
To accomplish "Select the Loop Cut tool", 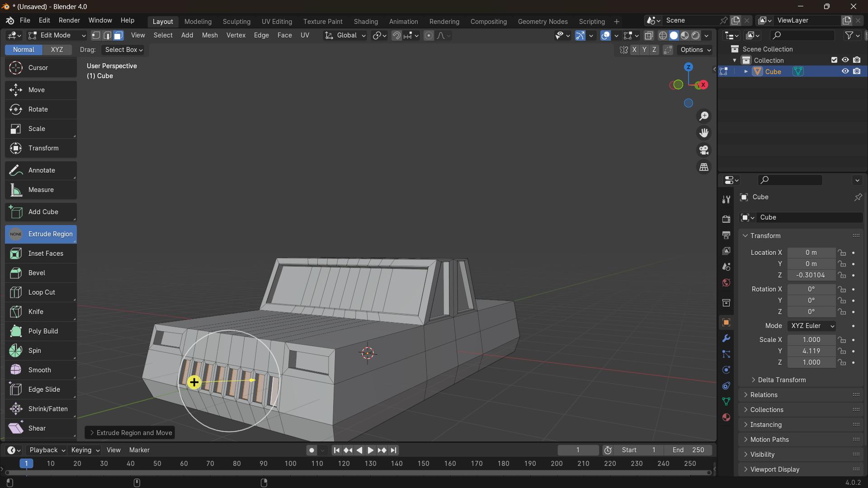I will [41, 292].
